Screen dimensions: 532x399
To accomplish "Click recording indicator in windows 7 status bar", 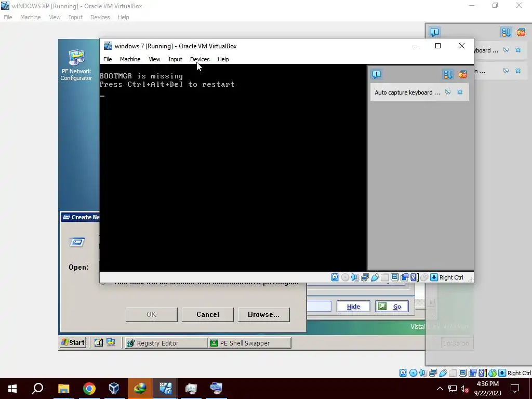I will [404, 277].
